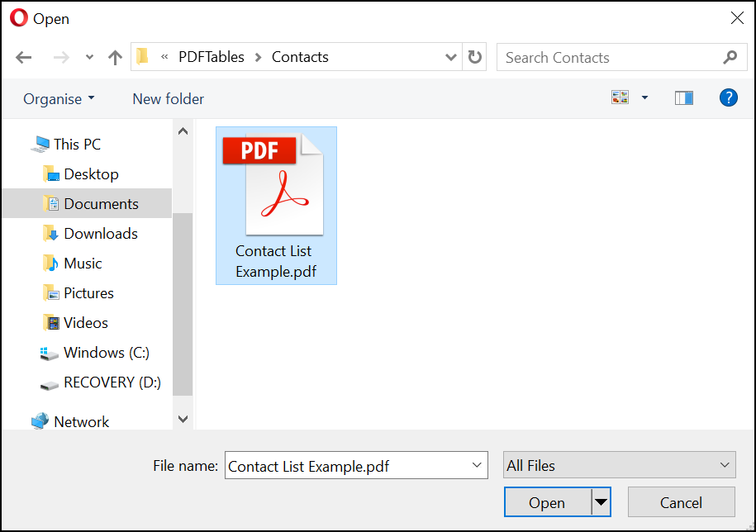Select the Windows (C:) drive

pos(101,353)
